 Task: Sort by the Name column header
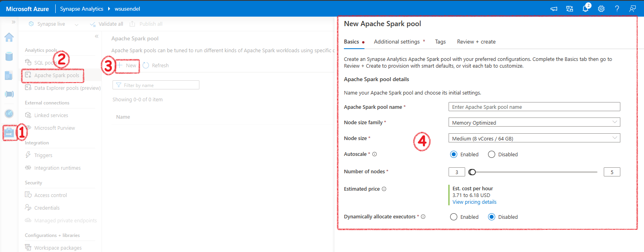(123, 117)
